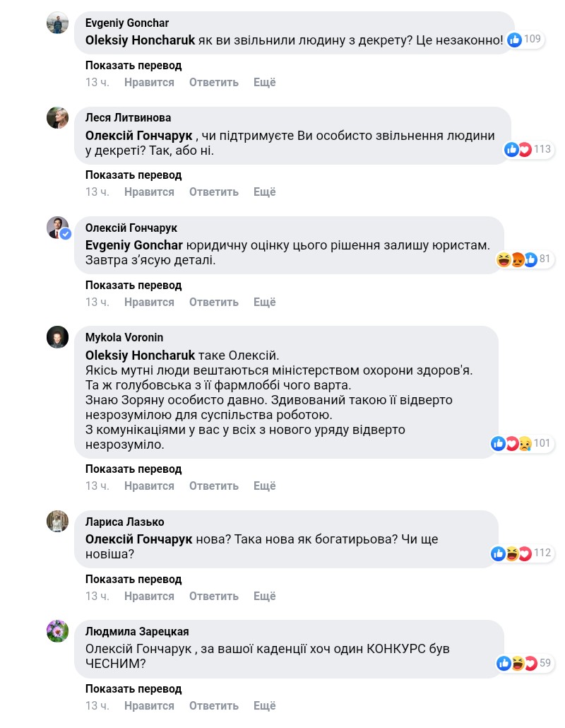Open Ещё menu under Лариса Лазько's comment
Screen dimensions: 565x728
pos(264,596)
